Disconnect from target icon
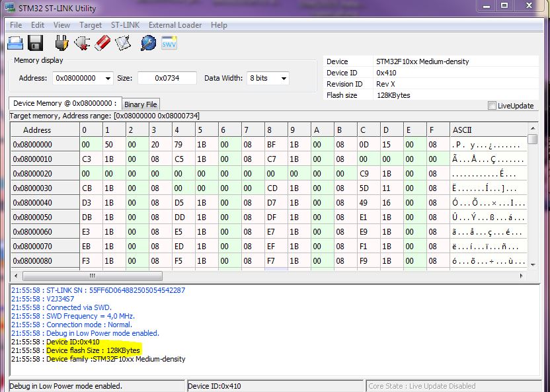Image resolution: width=550 pixels, height=392 pixels. pos(82,43)
